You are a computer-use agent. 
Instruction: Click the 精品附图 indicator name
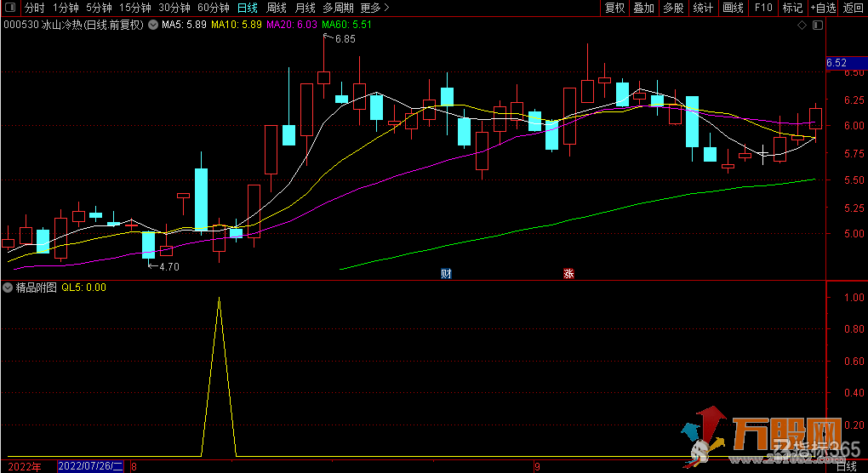pyautogui.click(x=37, y=288)
